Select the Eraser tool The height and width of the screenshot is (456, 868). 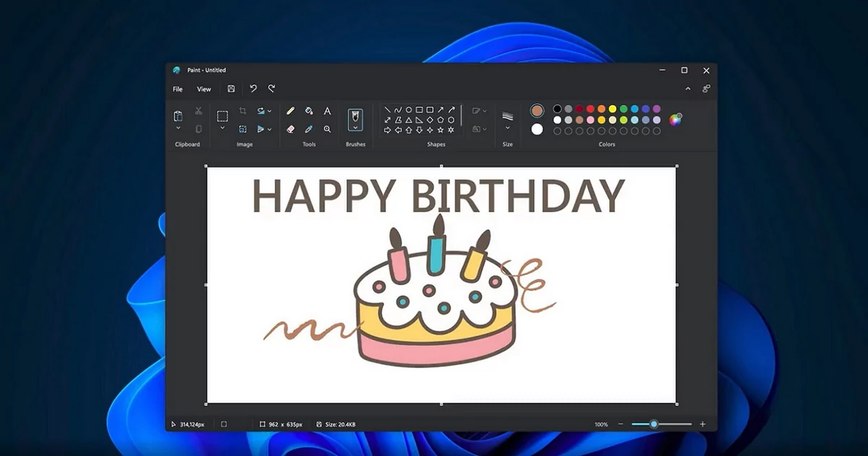pos(292,130)
